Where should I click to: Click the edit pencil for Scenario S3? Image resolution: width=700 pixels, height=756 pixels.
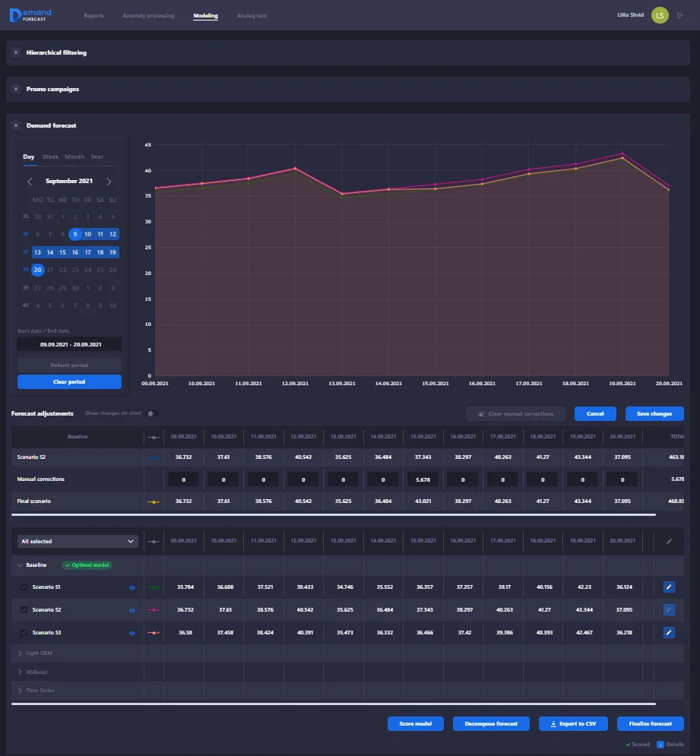(669, 632)
